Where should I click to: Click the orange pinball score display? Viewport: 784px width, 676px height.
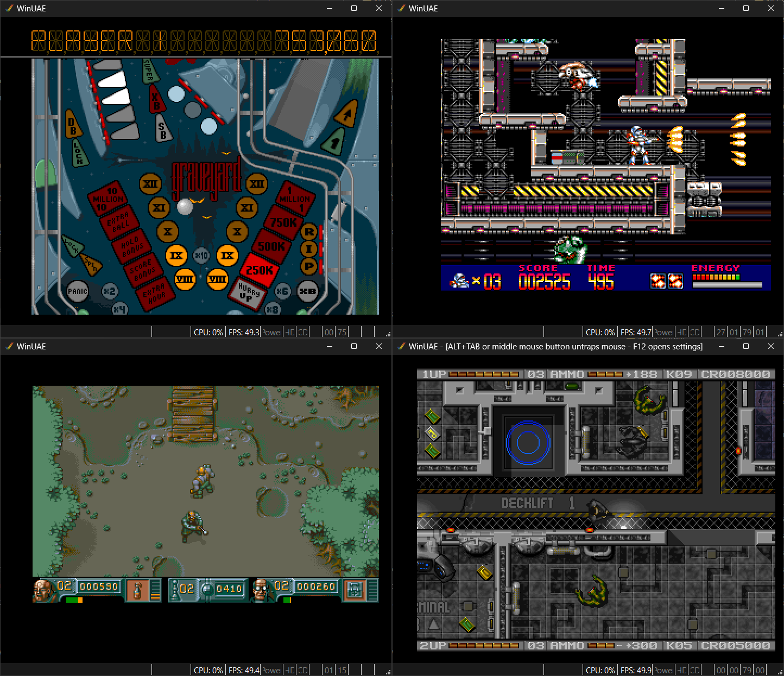[204, 41]
